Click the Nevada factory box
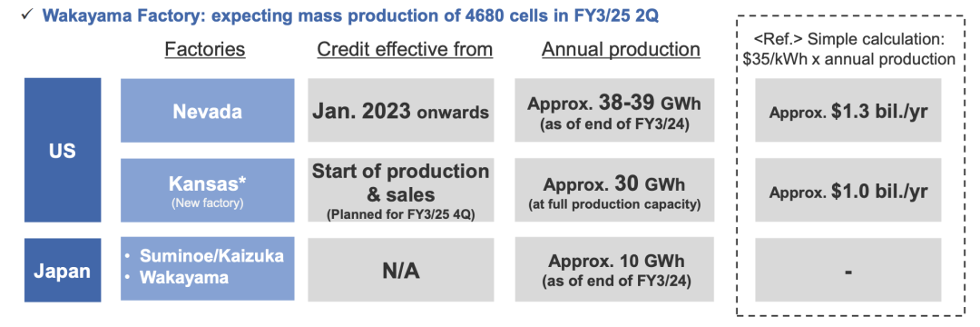The image size is (980, 327). [208, 111]
